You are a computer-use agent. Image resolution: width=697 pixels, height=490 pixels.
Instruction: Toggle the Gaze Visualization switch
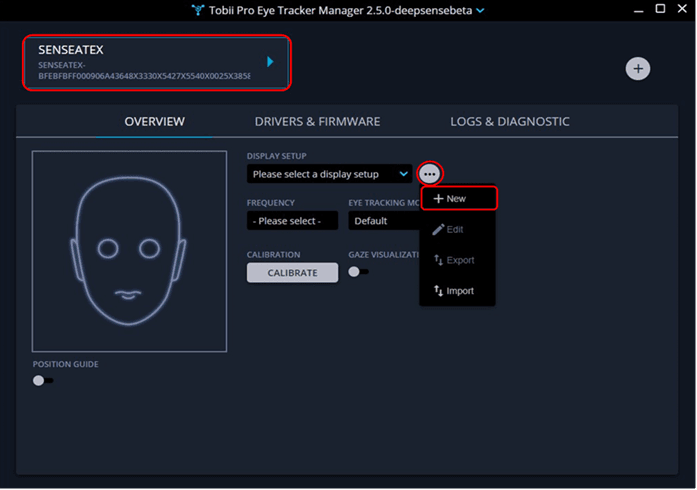[358, 272]
